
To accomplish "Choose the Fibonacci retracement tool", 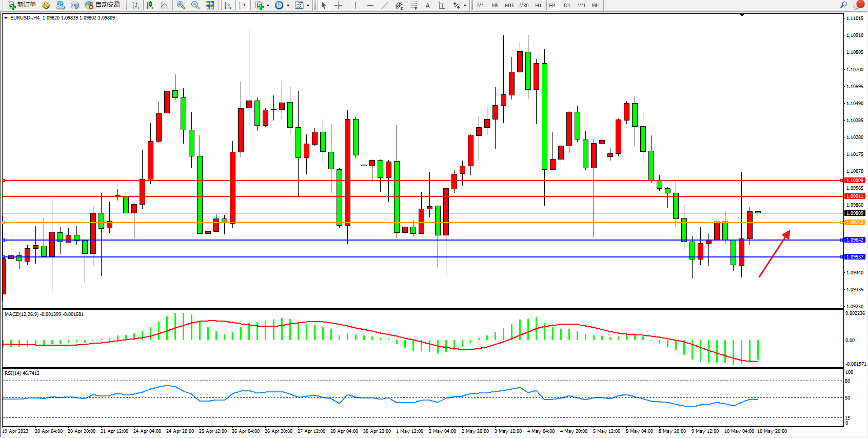I will click(x=413, y=5).
